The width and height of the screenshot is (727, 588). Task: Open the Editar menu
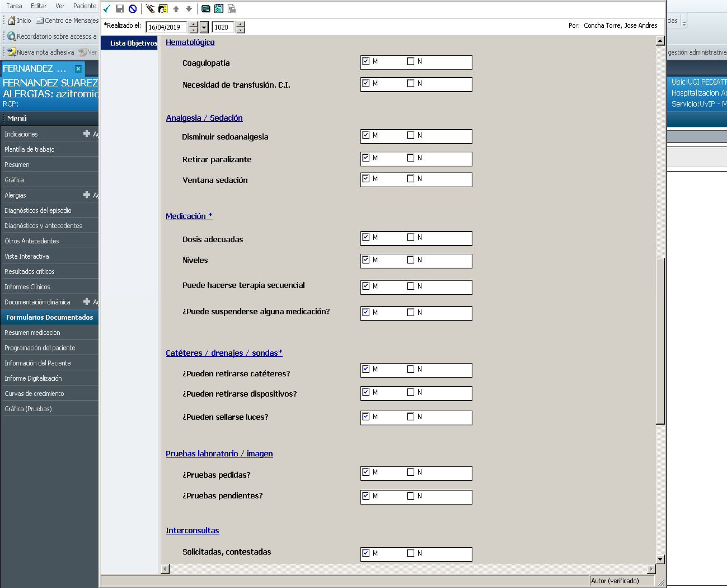(39, 6)
